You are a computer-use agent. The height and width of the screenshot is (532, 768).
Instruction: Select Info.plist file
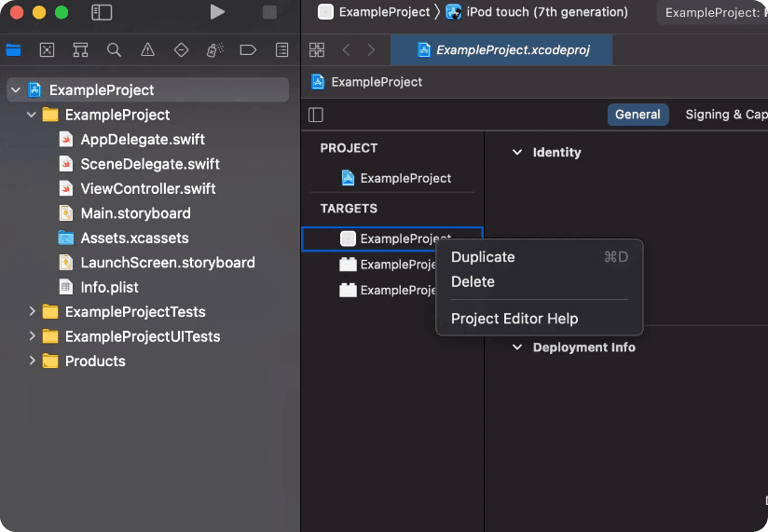click(109, 287)
